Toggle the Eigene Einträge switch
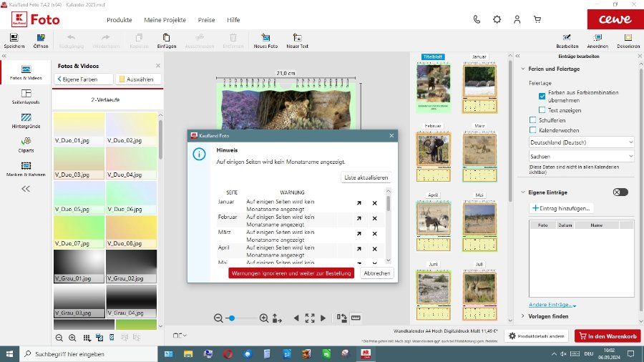 pyautogui.click(x=620, y=192)
